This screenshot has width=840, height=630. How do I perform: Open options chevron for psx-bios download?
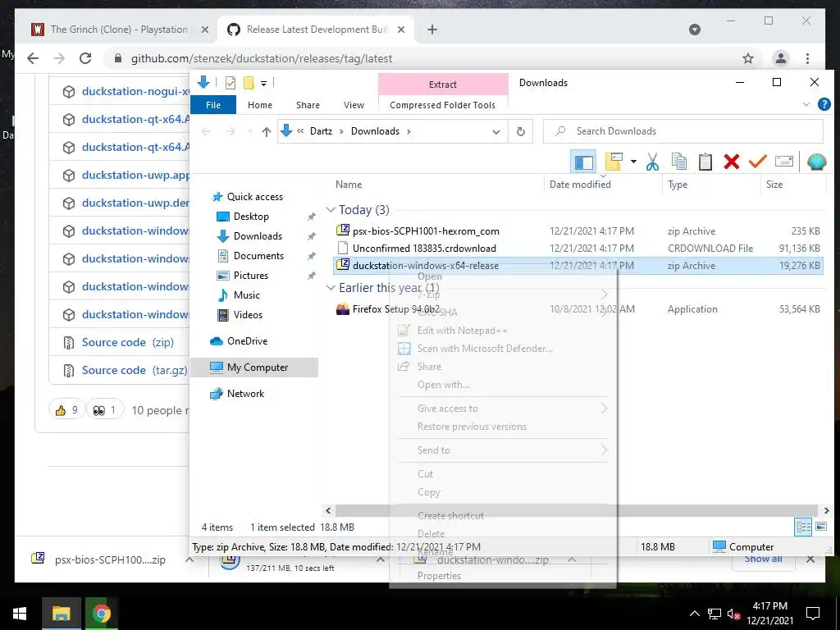click(x=189, y=559)
